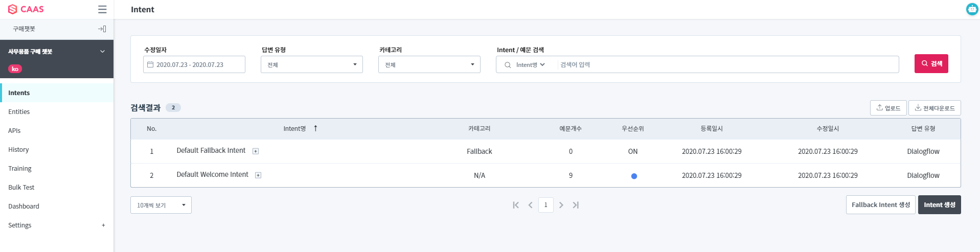Click the 검색어 입력 search field
The image size is (980, 252).
click(726, 65)
